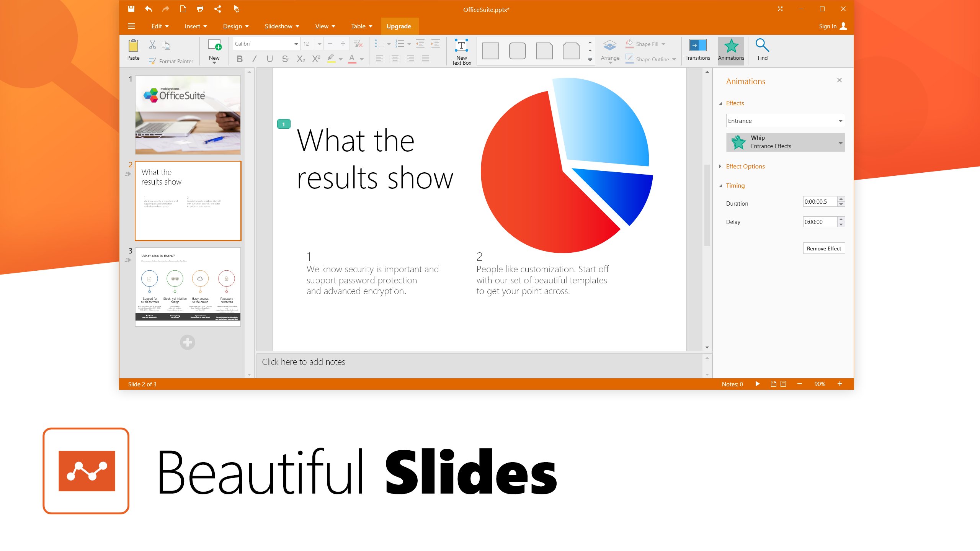
Task: Click slide 3 thumbnail in panel
Action: click(x=188, y=286)
